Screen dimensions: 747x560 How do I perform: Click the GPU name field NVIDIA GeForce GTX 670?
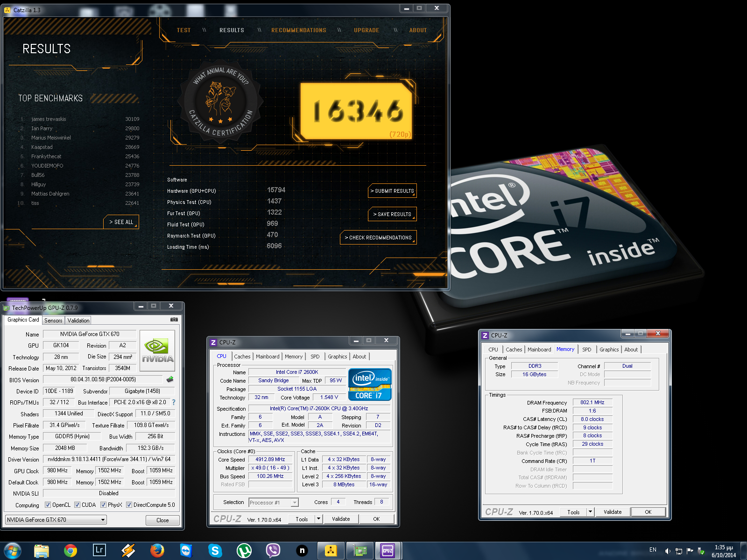coord(90,334)
